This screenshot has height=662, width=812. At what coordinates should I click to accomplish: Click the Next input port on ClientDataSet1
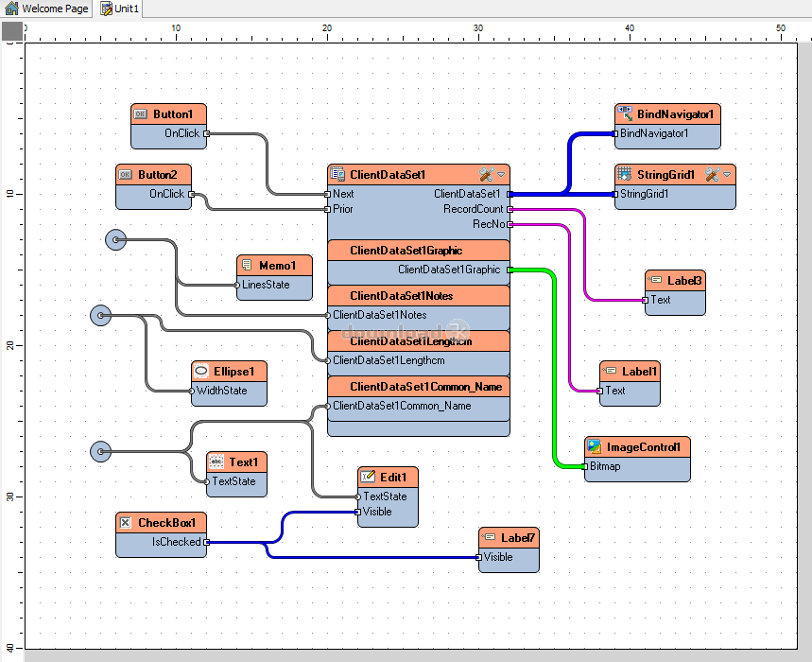click(327, 194)
